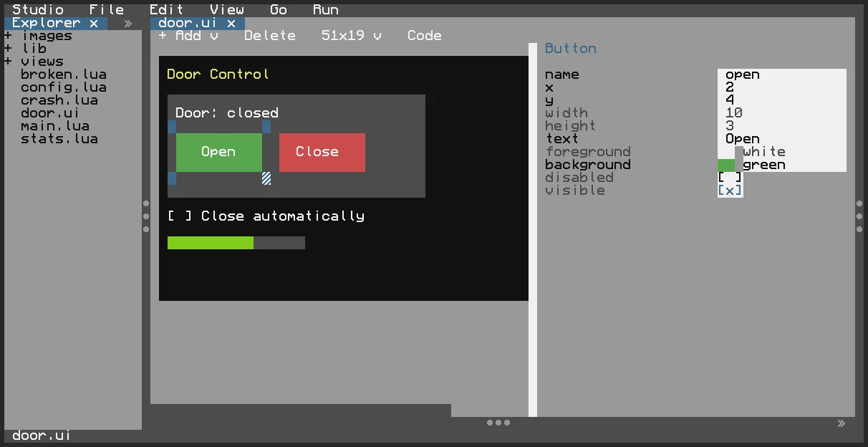Viewport: 868px width, 447px height.
Task: Collapse the Explorer panel with chevron
Action: point(128,23)
